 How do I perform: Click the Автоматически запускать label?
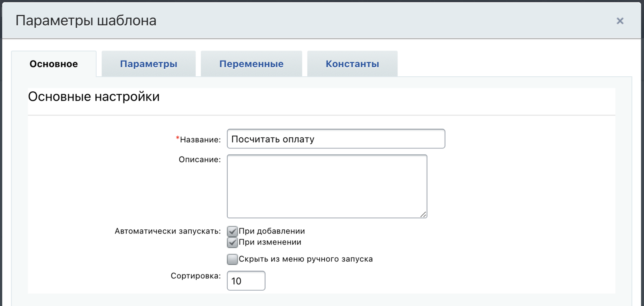(168, 231)
